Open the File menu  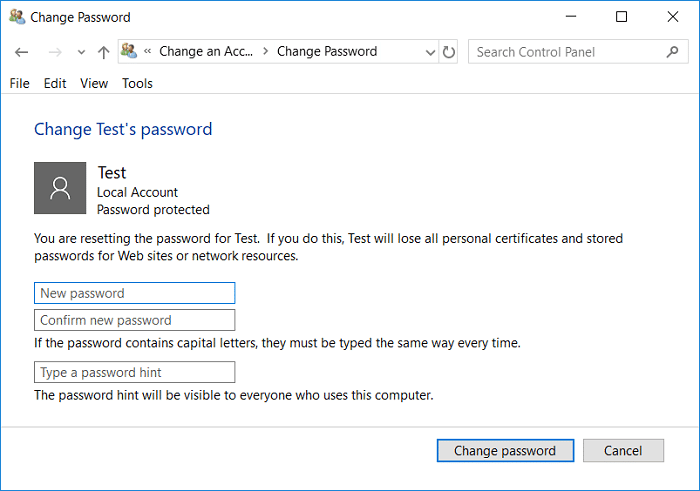(x=19, y=83)
